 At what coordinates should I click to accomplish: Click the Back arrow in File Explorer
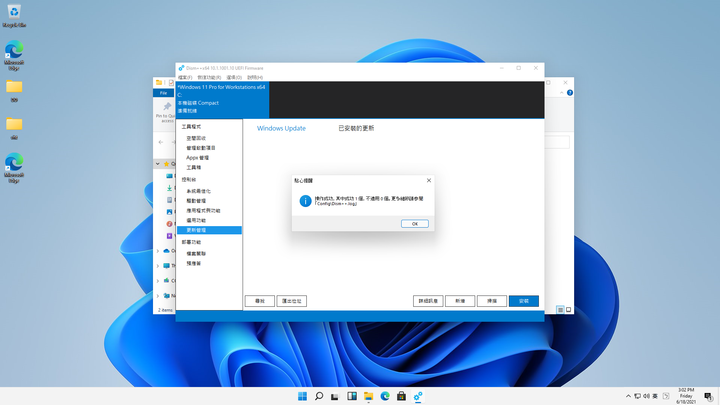(x=161, y=142)
